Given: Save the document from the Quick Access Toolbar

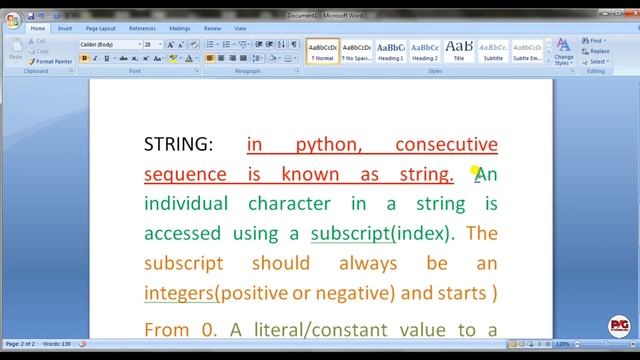Looking at the screenshot, I should [x=31, y=16].
